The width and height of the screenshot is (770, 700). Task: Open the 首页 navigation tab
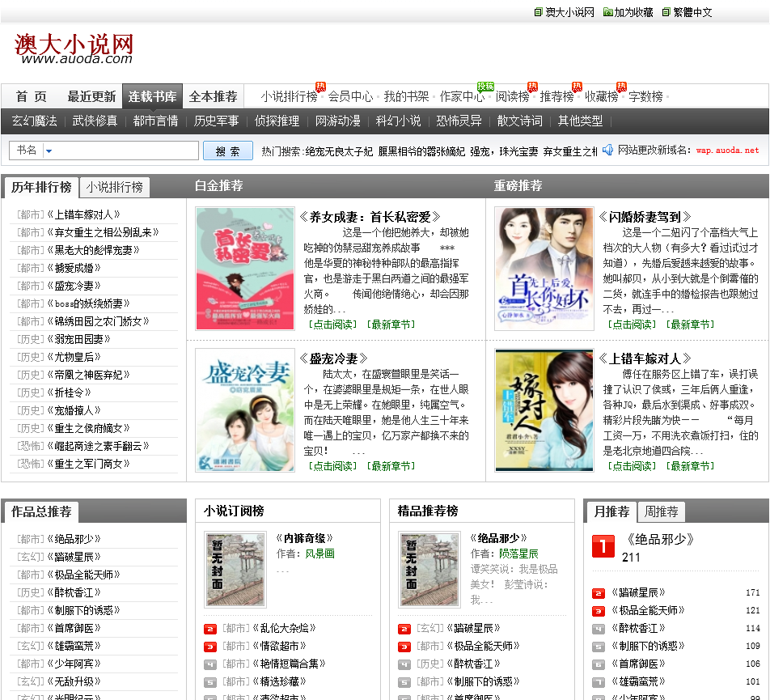(32, 96)
